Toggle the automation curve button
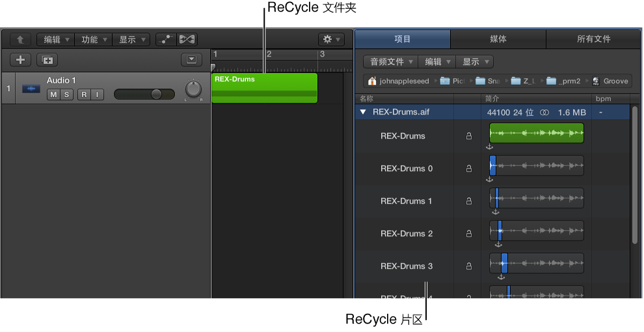This screenshot has height=332, width=644. (x=166, y=40)
